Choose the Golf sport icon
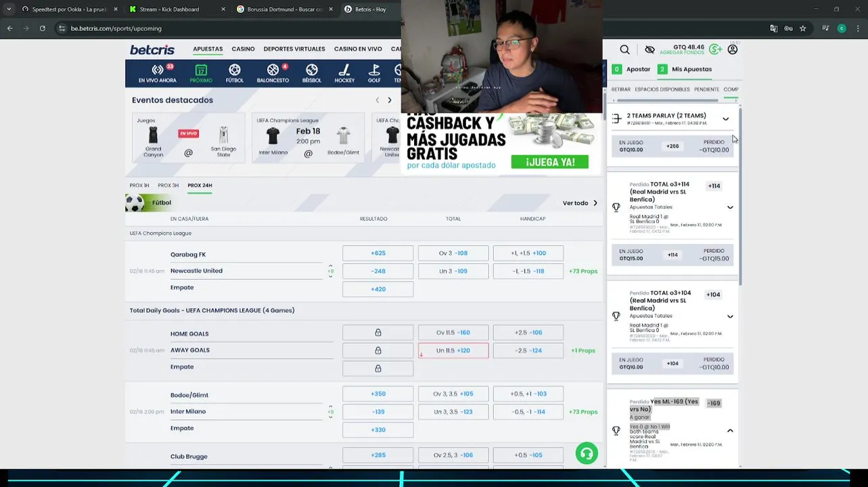 coord(374,74)
